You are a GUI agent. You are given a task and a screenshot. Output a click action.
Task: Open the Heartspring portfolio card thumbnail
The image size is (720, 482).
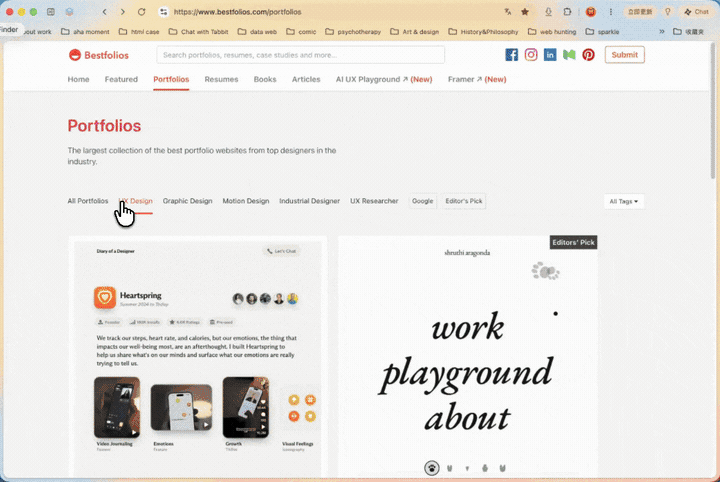pyautogui.click(x=198, y=357)
